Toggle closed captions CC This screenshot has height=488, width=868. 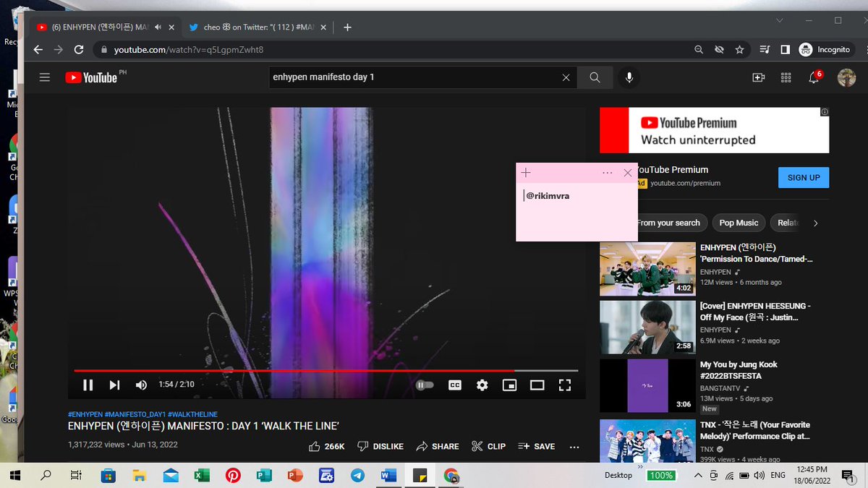pyautogui.click(x=455, y=385)
